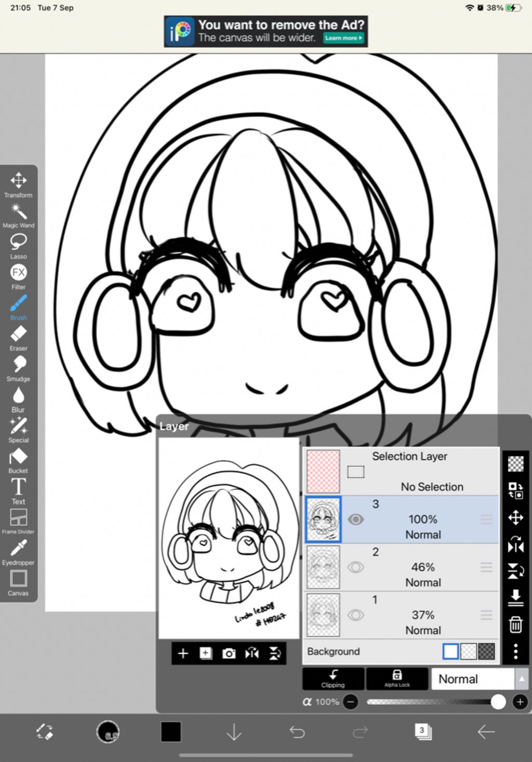Screen dimensions: 532x762
Task: Click the checkerboard clear layer icon
Action: click(x=515, y=464)
